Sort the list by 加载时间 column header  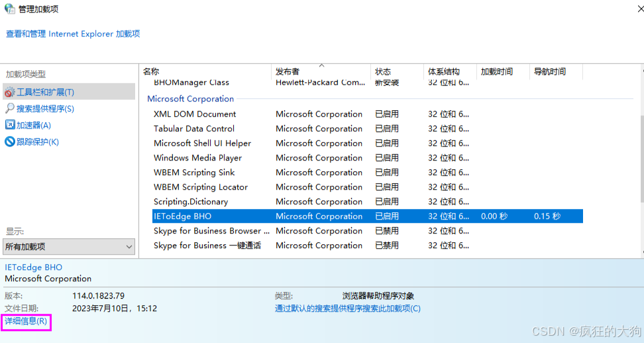[503, 72]
